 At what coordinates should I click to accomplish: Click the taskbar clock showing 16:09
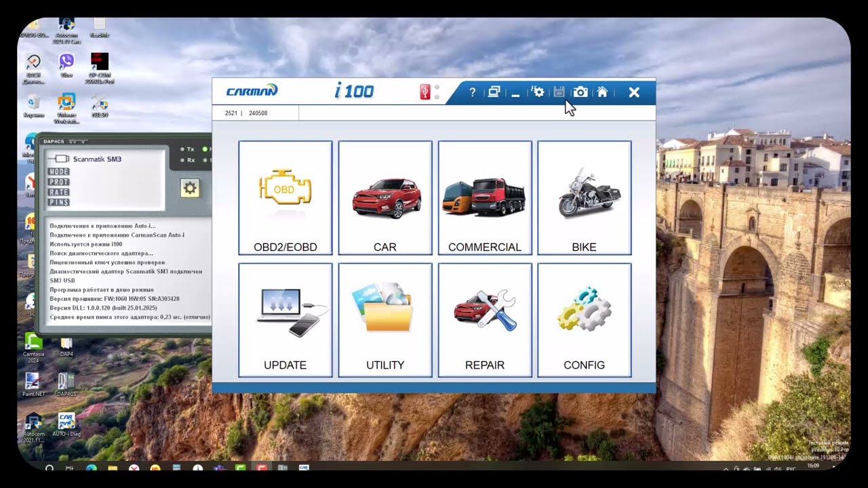[x=812, y=467]
